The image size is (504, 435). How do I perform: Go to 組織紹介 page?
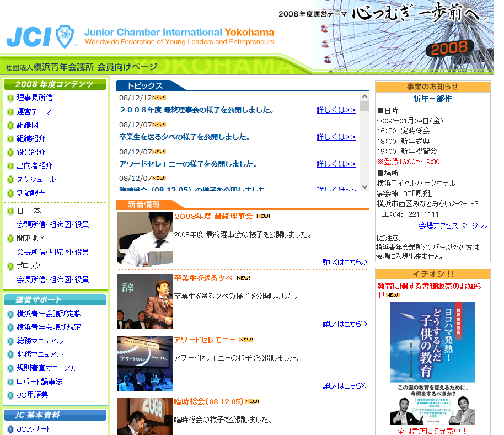(x=31, y=138)
